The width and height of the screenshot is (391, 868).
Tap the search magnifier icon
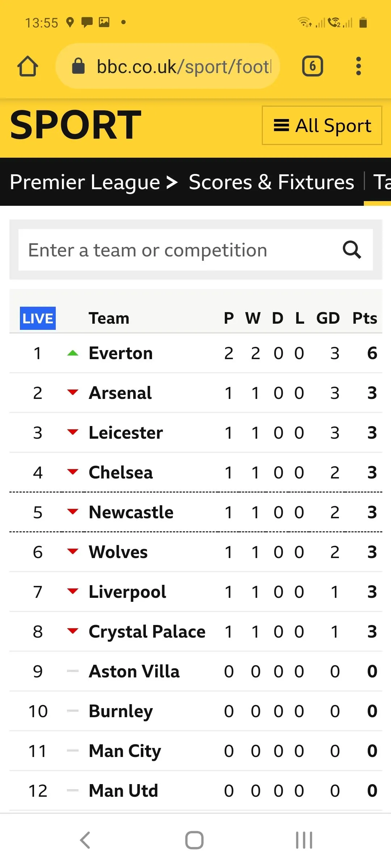[352, 250]
